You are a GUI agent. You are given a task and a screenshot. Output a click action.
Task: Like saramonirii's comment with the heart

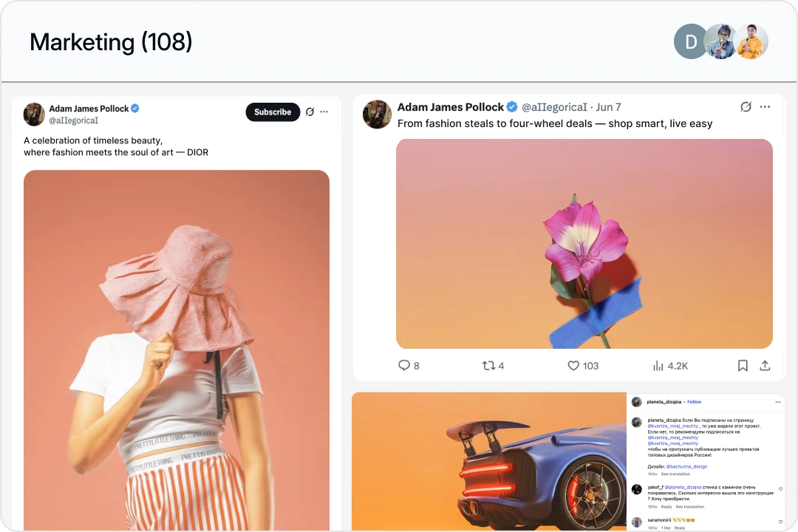[x=780, y=521]
